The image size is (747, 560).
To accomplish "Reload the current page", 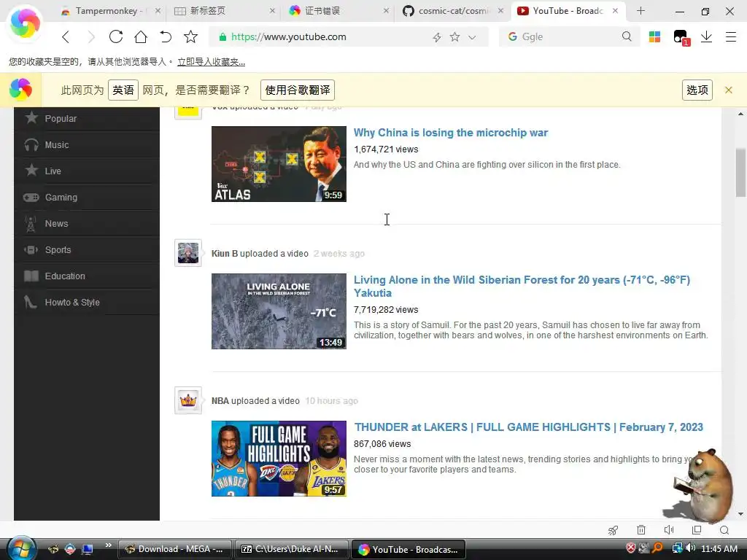I will pyautogui.click(x=116, y=36).
